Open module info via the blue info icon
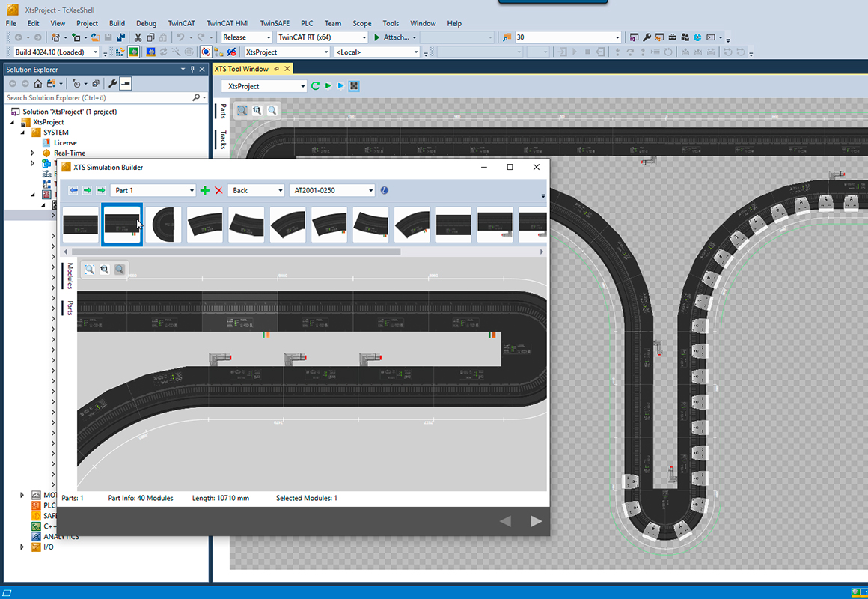 (383, 190)
